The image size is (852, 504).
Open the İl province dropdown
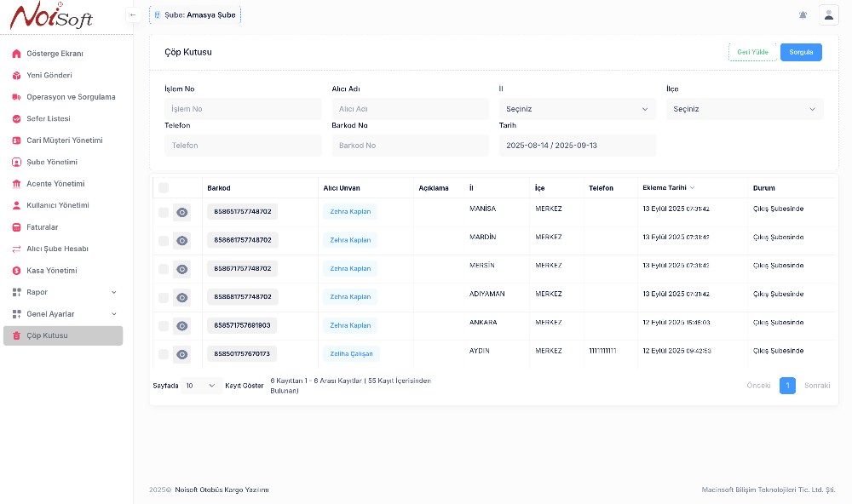tap(577, 109)
